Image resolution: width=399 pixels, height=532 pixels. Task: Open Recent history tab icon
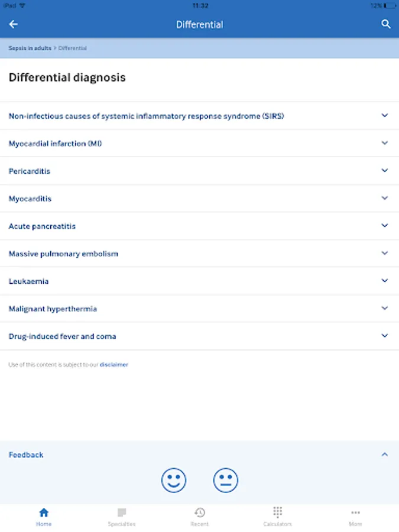pos(200,515)
